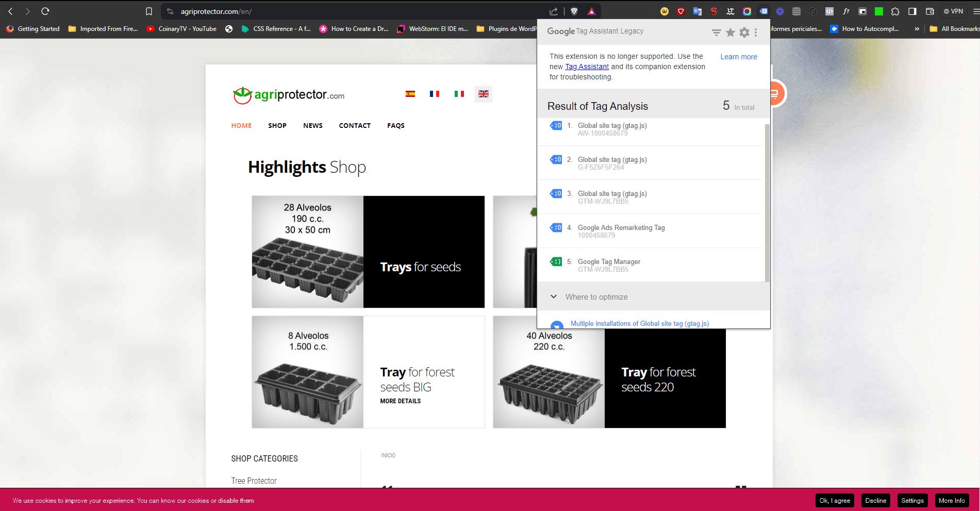Go back with the browser back arrow

pyautogui.click(x=10, y=11)
